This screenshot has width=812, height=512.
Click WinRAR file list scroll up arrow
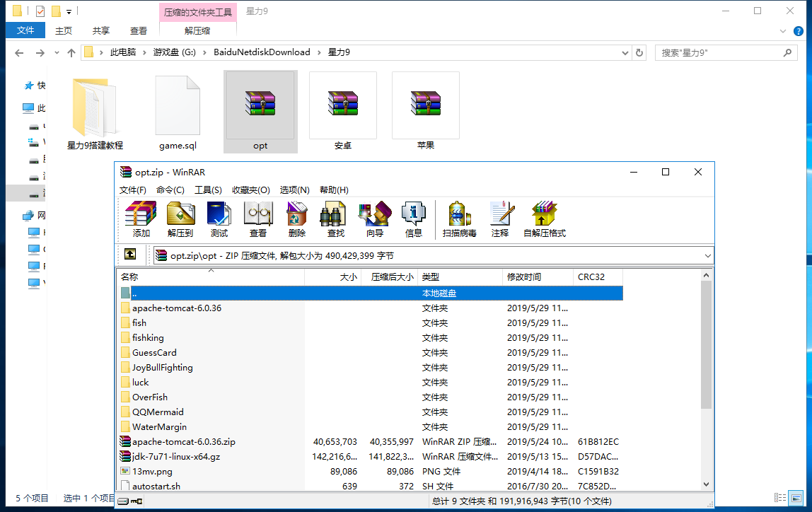[707, 275]
